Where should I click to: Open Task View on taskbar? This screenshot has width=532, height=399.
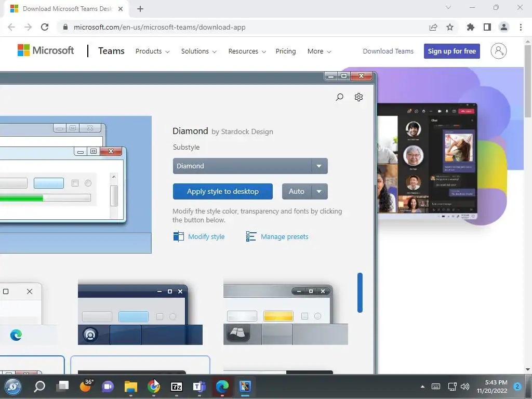62,387
